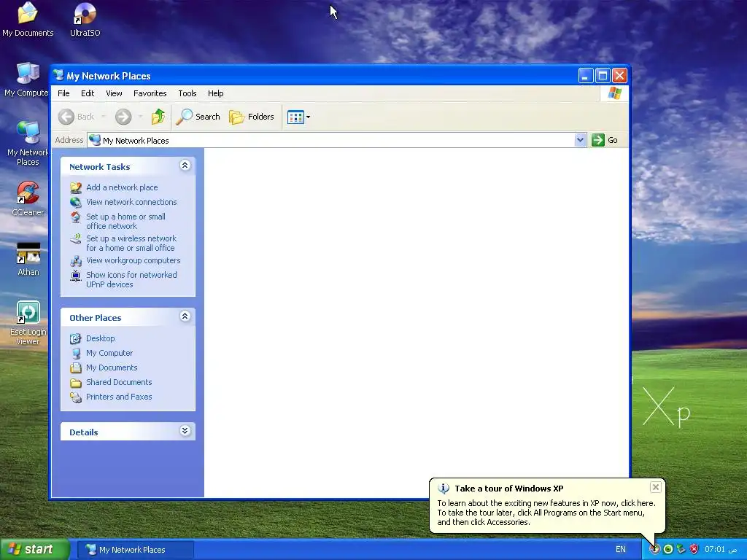747x560 pixels.
Task: Click Show icons for networked UPnP devices
Action: [131, 279]
